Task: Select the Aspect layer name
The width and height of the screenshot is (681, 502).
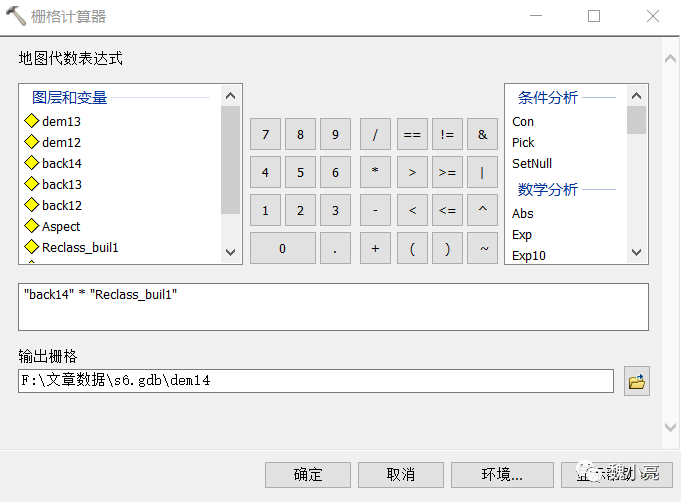Action: [61, 227]
